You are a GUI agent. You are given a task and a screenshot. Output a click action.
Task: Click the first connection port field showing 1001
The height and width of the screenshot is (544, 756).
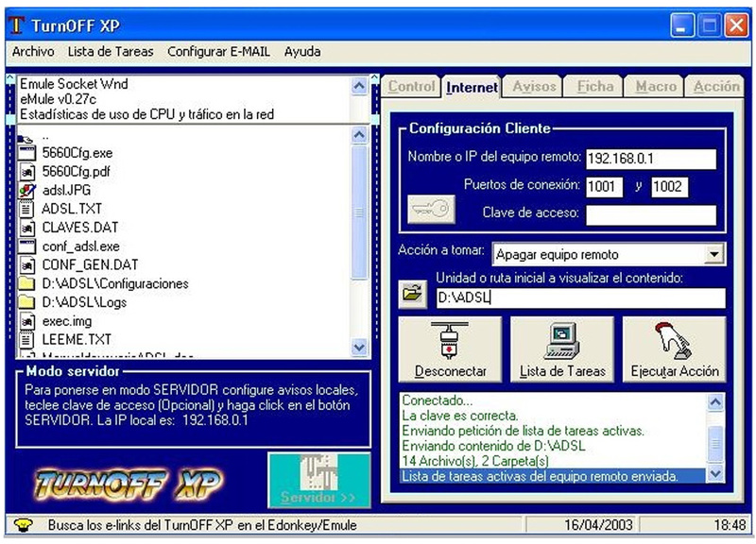point(605,187)
